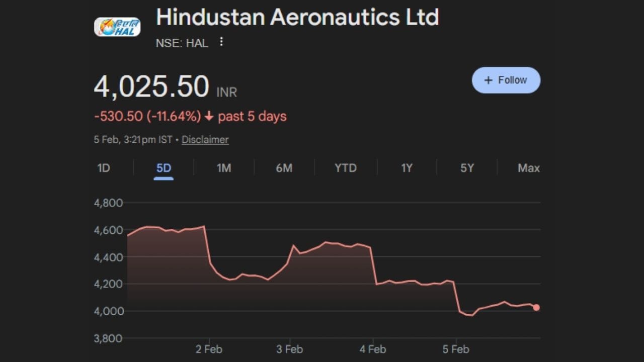The width and height of the screenshot is (644, 362).
Task: Click the Hindustan Aeronautics Ltd title
Action: point(297,17)
